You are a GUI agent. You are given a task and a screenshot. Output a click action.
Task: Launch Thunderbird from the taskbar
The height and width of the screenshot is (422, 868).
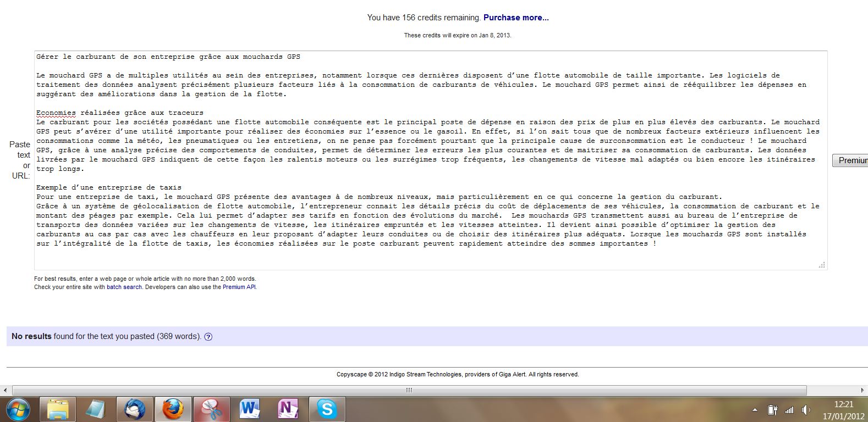tap(135, 409)
